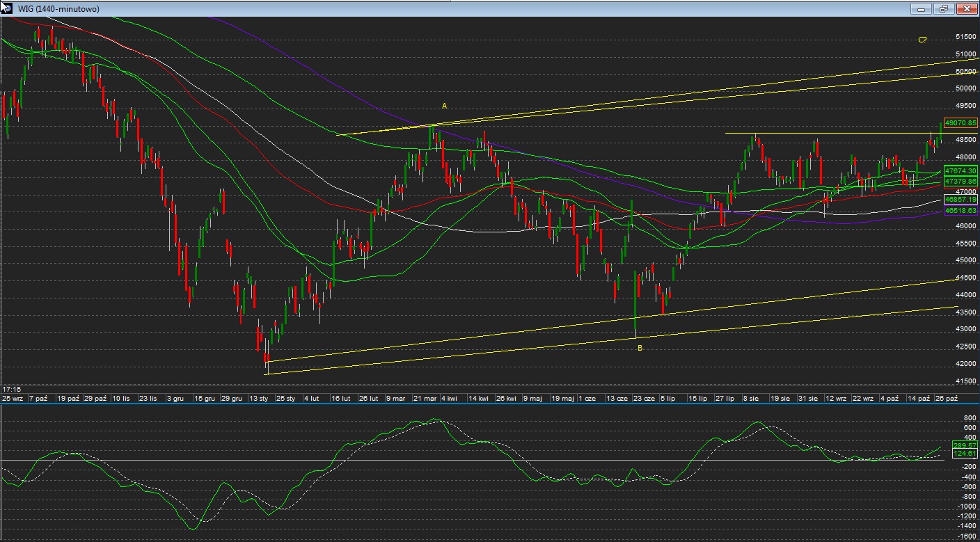Click the current price label 49070.85
The width and height of the screenshot is (980, 542).
point(961,123)
